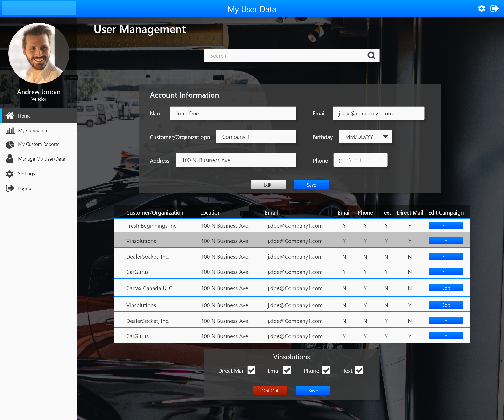The image size is (504, 420).
Task: Click Andrew Jordan's profile photo
Action: click(x=39, y=53)
